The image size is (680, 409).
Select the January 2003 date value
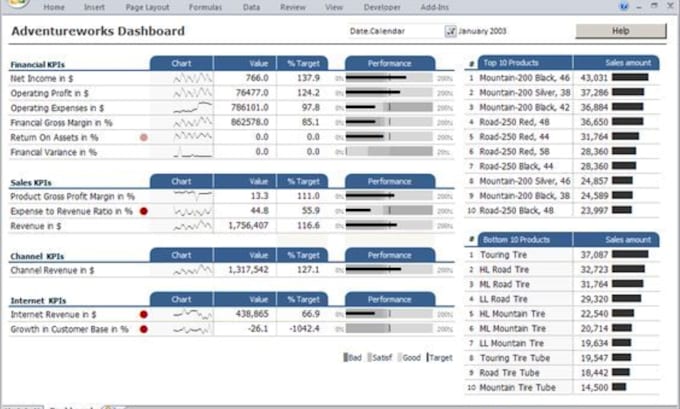[482, 31]
